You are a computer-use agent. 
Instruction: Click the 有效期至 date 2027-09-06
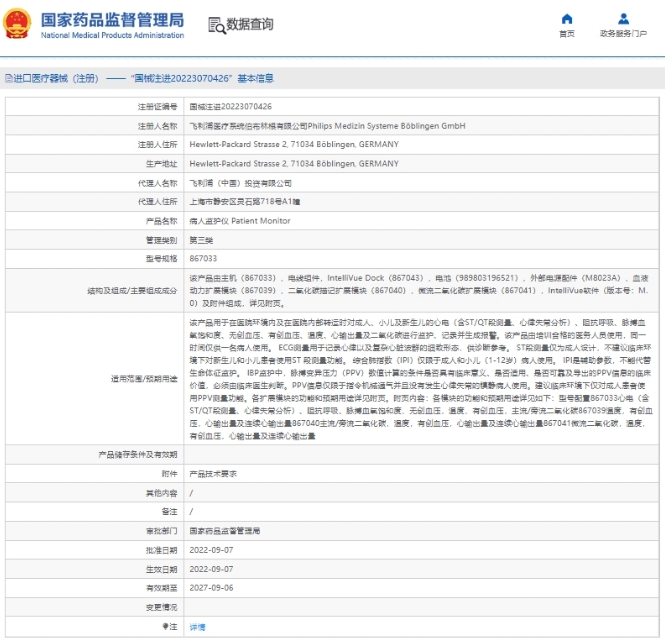(213, 589)
